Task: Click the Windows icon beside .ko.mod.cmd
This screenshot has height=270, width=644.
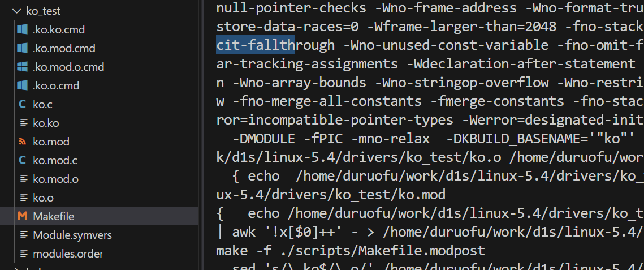Action: click(23, 48)
